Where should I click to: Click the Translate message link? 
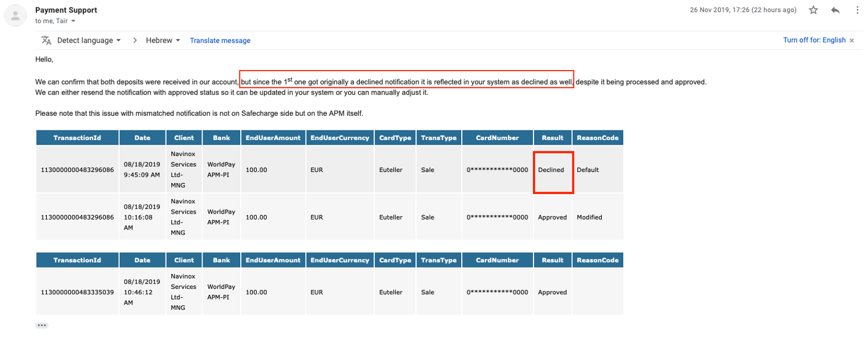pos(220,41)
